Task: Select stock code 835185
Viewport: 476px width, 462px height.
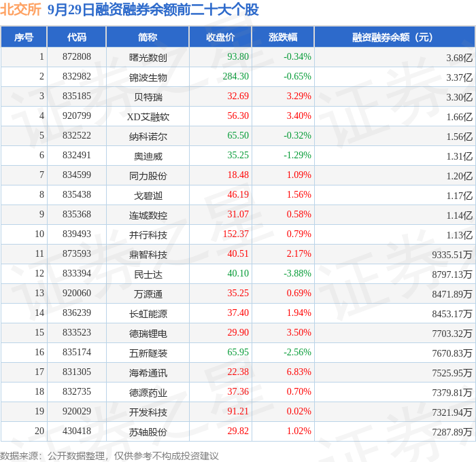Action: tap(77, 96)
